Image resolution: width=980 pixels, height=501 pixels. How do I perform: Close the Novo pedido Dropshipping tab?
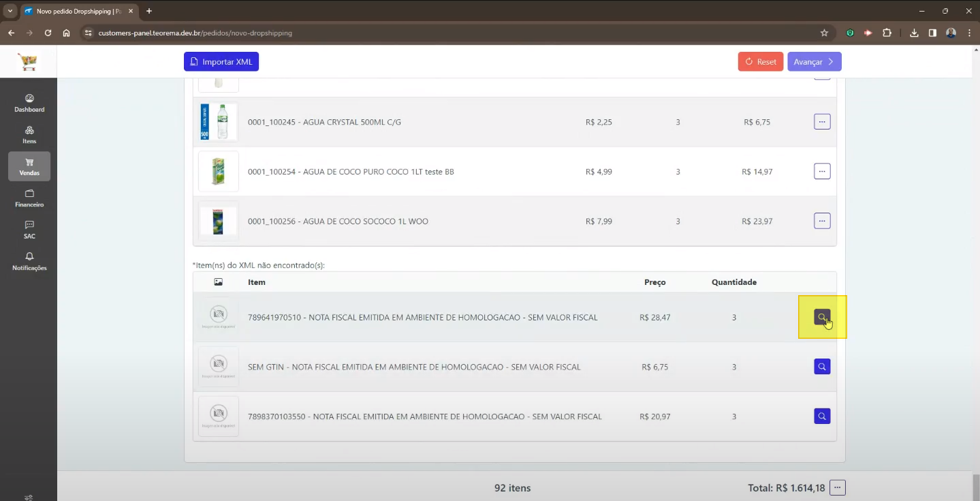pos(131,11)
